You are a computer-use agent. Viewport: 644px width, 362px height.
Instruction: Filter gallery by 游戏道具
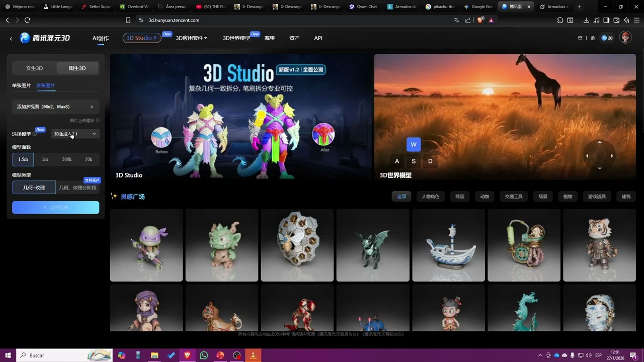(x=597, y=196)
